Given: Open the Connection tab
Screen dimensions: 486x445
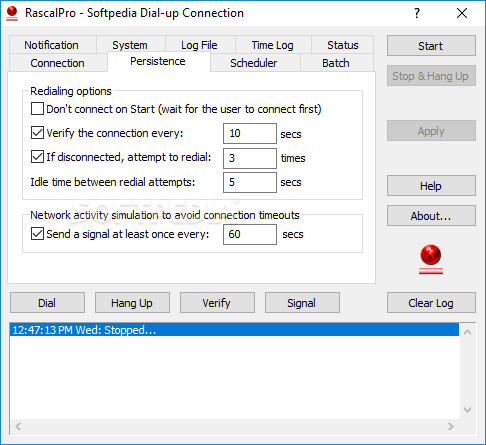Looking at the screenshot, I should click(x=57, y=63).
